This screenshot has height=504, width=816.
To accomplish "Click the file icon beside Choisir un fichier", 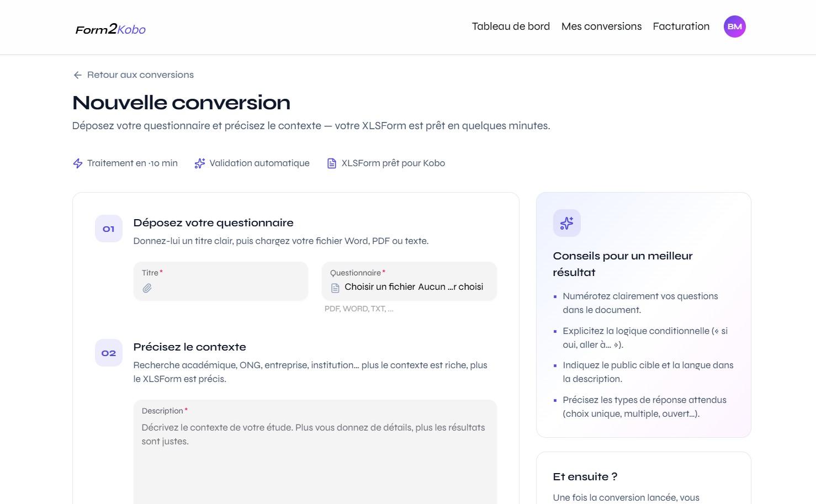I will (335, 287).
